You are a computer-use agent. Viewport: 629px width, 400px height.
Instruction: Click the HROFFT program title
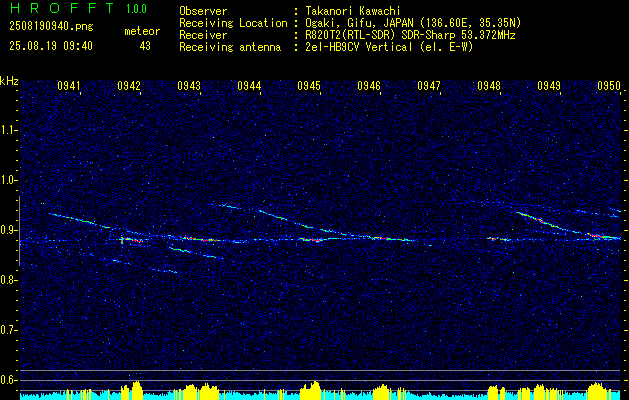point(63,8)
